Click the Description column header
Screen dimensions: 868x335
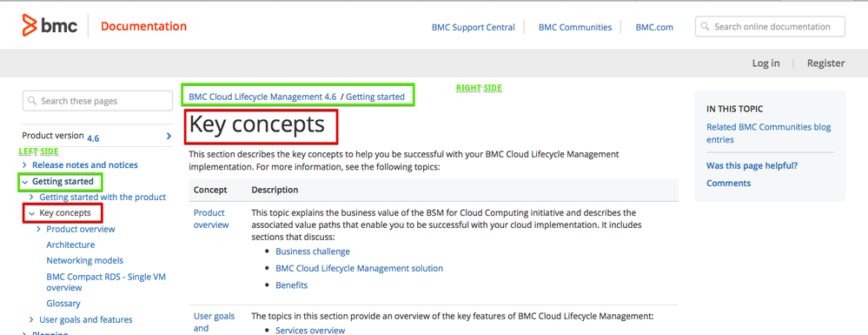(275, 190)
